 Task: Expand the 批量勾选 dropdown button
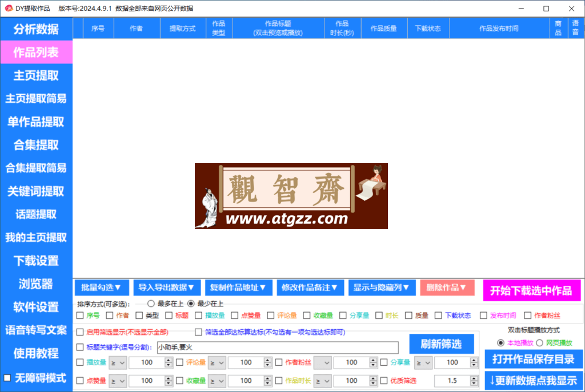102,288
